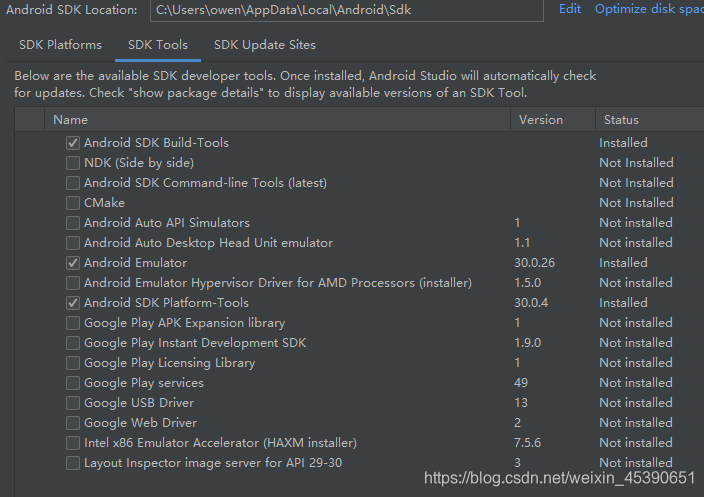
Task: Select the Google Web Driver row name
Action: [x=141, y=423]
